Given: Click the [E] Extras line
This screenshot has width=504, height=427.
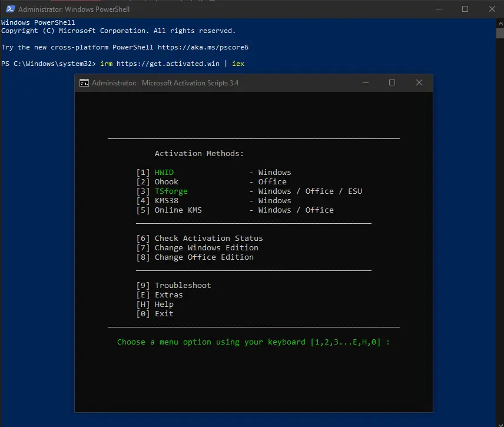Looking at the screenshot, I should 160,295.
